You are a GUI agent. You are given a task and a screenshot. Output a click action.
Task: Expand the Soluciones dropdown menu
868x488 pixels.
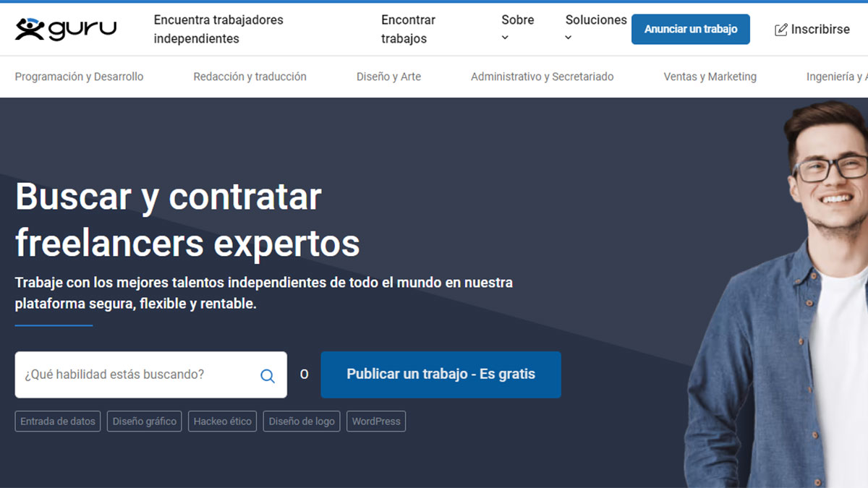(x=595, y=28)
